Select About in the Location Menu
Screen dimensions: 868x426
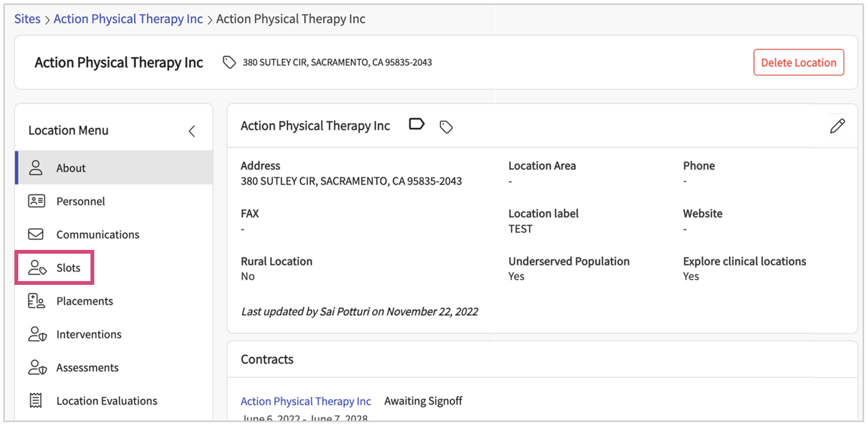coord(71,168)
